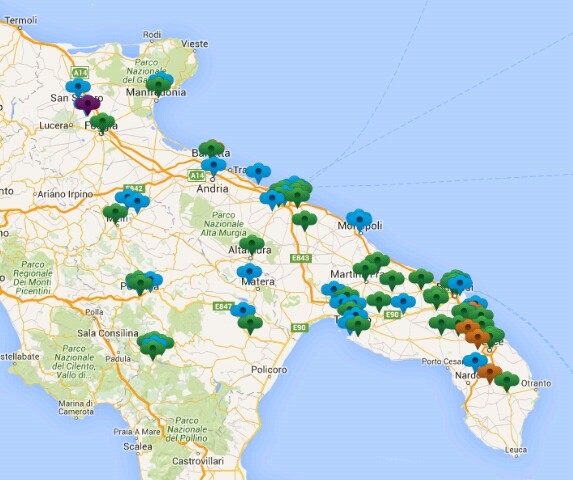
Task: Select the blue marker above San Severo
Action: coord(78,88)
